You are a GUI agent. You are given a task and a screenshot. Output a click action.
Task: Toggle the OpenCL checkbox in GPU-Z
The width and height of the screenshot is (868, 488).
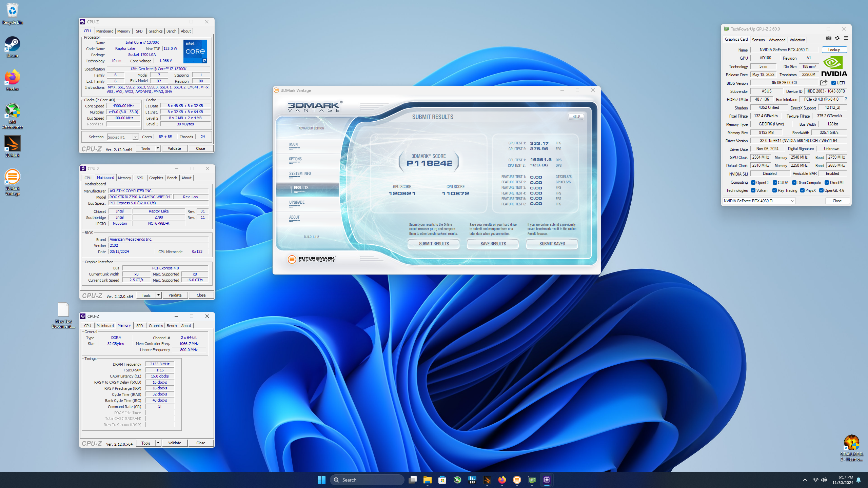tap(753, 183)
